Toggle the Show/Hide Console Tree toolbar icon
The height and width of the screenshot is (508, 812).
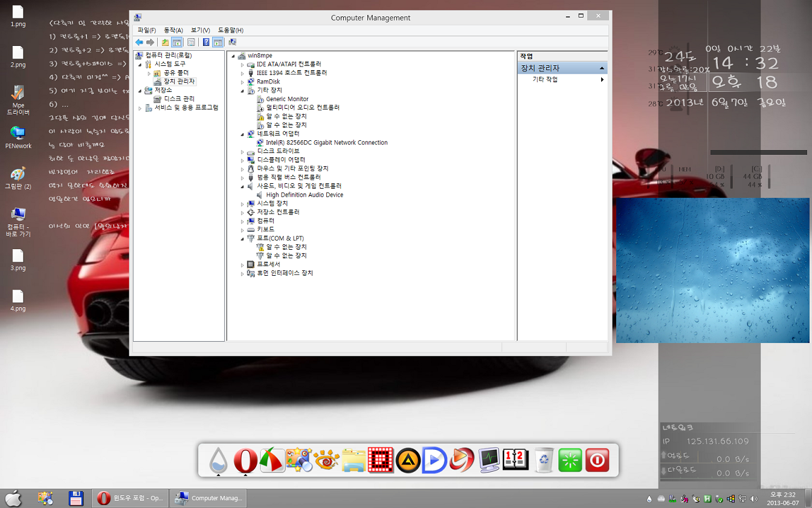tap(176, 42)
